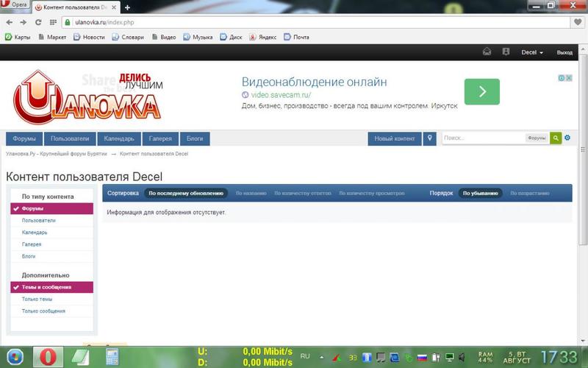Sort by По количеству просмотров
The height and width of the screenshot is (368, 588).
click(372, 193)
